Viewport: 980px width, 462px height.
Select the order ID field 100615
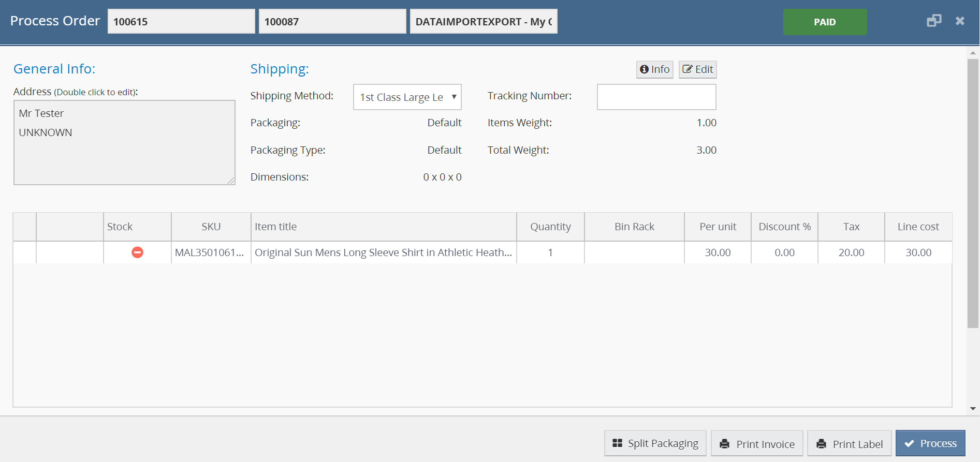click(x=181, y=22)
